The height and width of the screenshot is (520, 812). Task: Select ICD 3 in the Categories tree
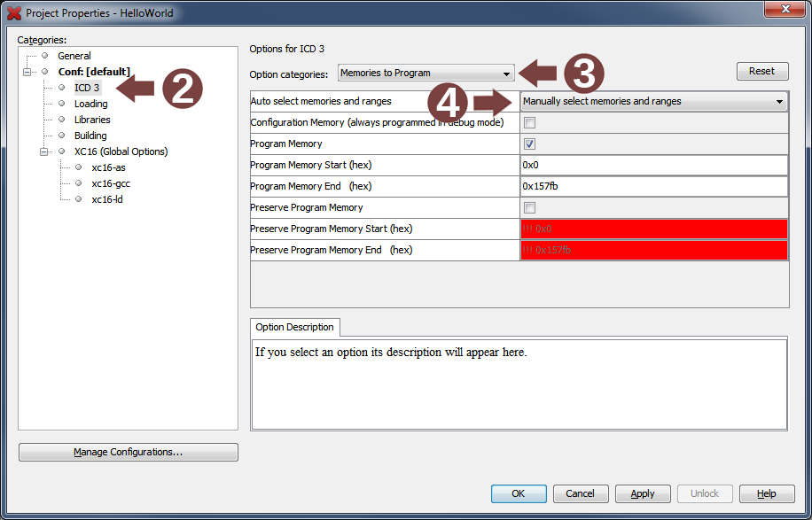[86, 88]
